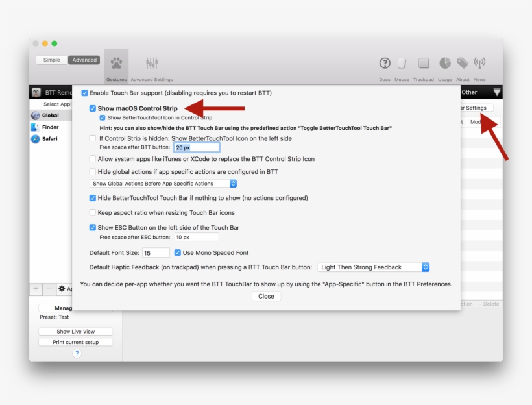Click the plus button to add an app
Screen dimensions: 532x405
coord(36,289)
